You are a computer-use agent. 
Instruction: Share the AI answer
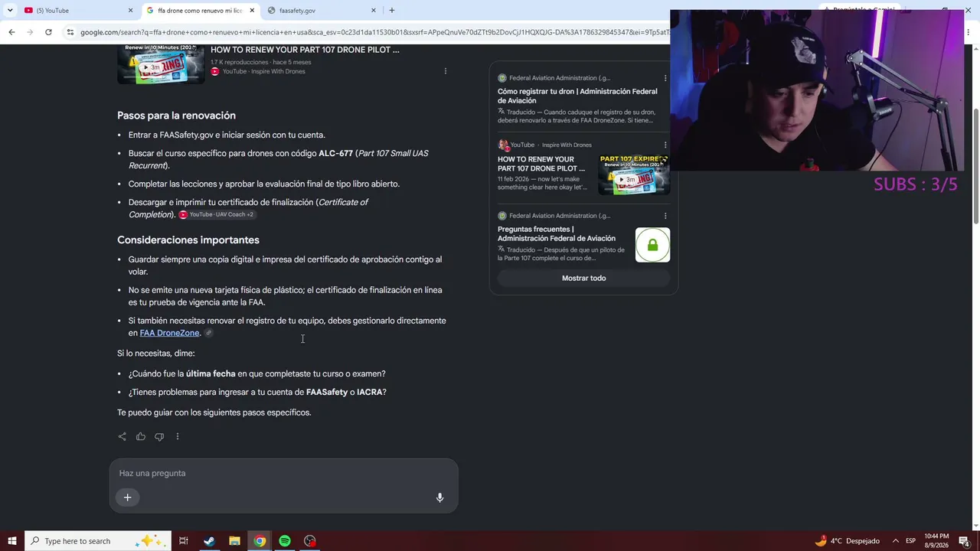click(122, 436)
